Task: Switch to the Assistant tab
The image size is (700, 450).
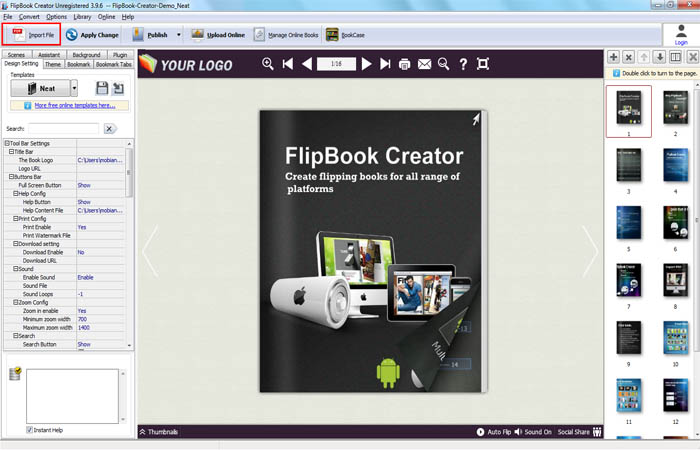Action: coord(49,55)
